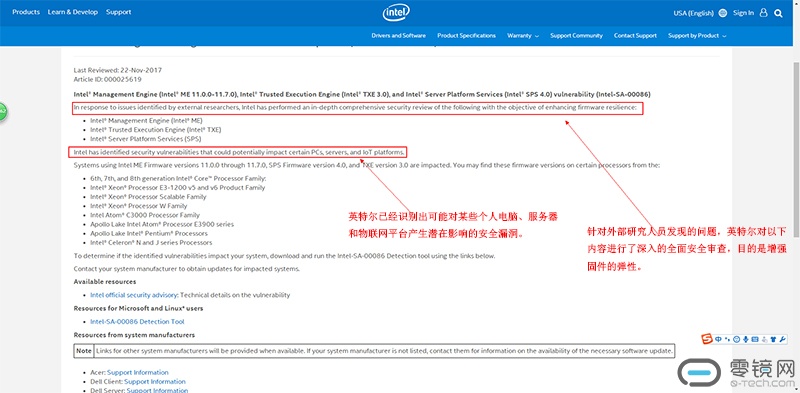Click 'Celeron® N and J series' bullet
Viewport: 800px width, 393px height.
[x=151, y=242]
